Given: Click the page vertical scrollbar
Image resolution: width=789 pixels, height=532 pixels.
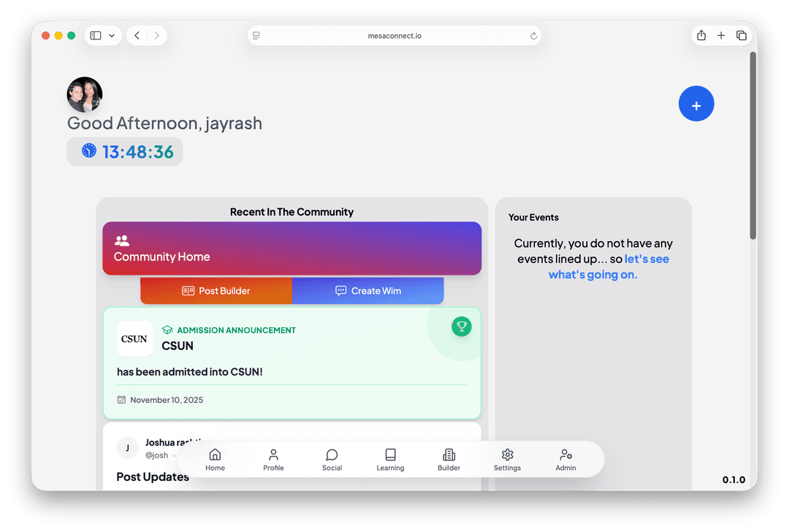Looking at the screenshot, I should point(753,146).
